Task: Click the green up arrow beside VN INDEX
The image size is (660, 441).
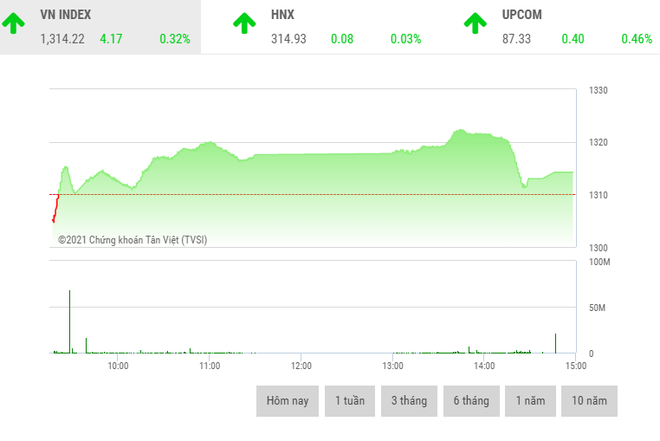Action: [16, 24]
